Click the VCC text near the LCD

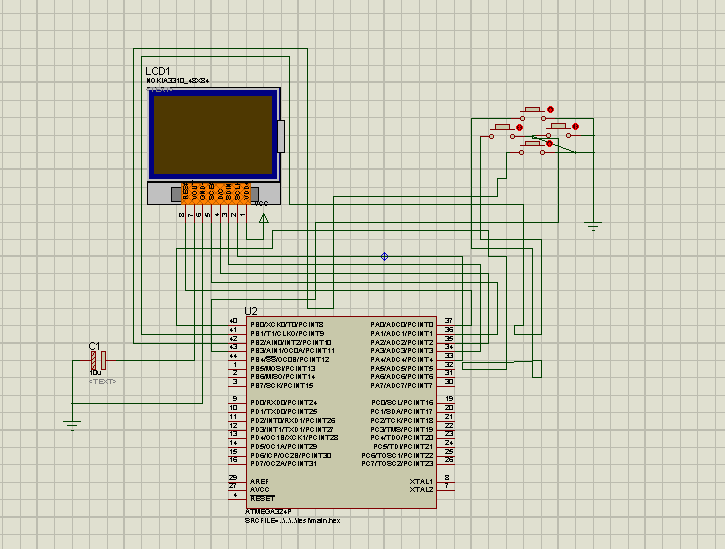point(261,204)
